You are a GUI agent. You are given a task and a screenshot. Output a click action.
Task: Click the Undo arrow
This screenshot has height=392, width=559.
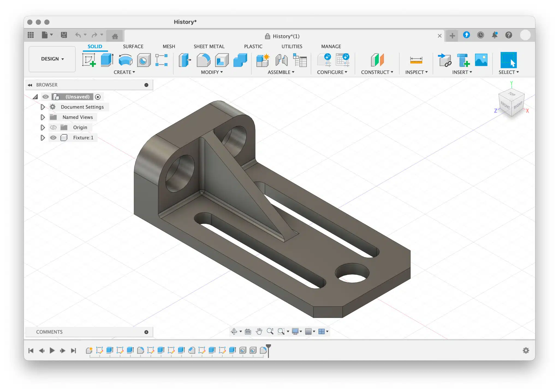point(78,35)
